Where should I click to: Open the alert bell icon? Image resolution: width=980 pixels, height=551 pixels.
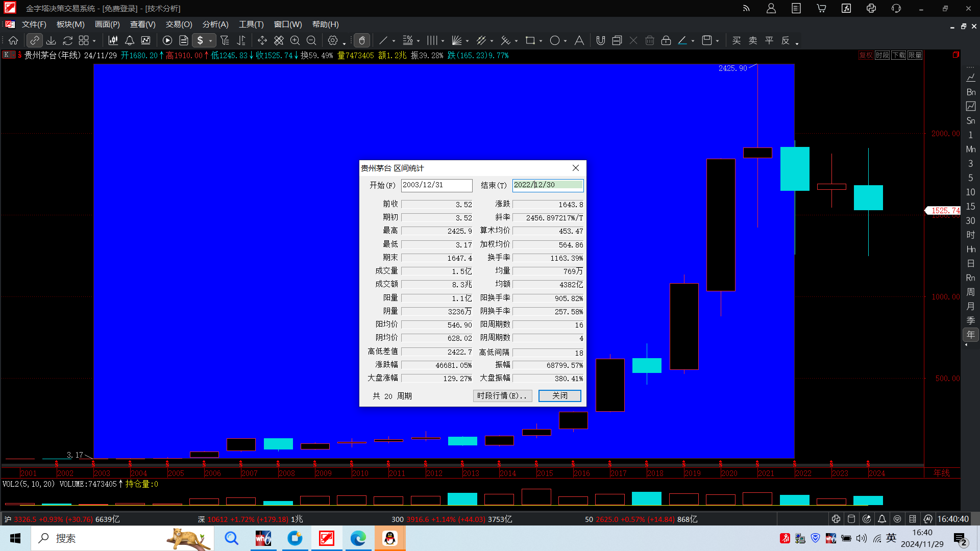(130, 40)
